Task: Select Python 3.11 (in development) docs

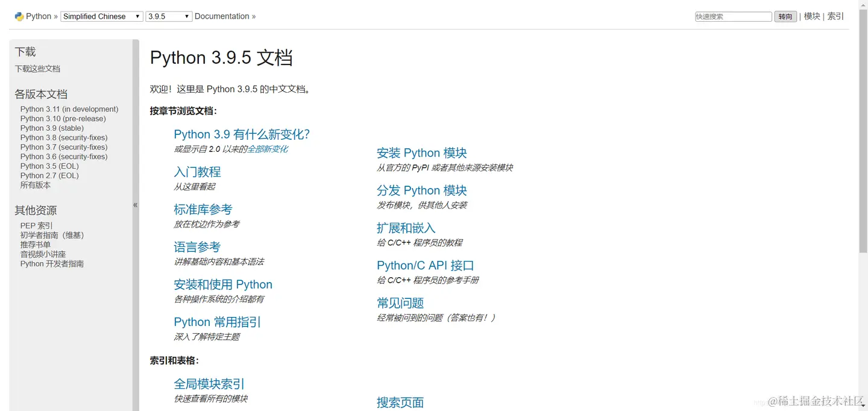Action: click(69, 109)
